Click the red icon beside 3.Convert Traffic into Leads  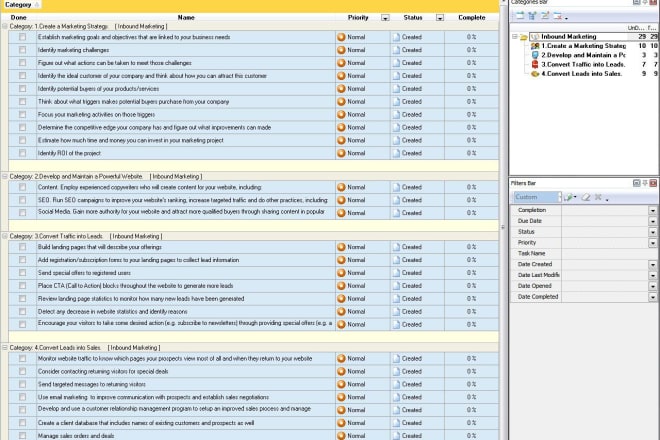535,64
